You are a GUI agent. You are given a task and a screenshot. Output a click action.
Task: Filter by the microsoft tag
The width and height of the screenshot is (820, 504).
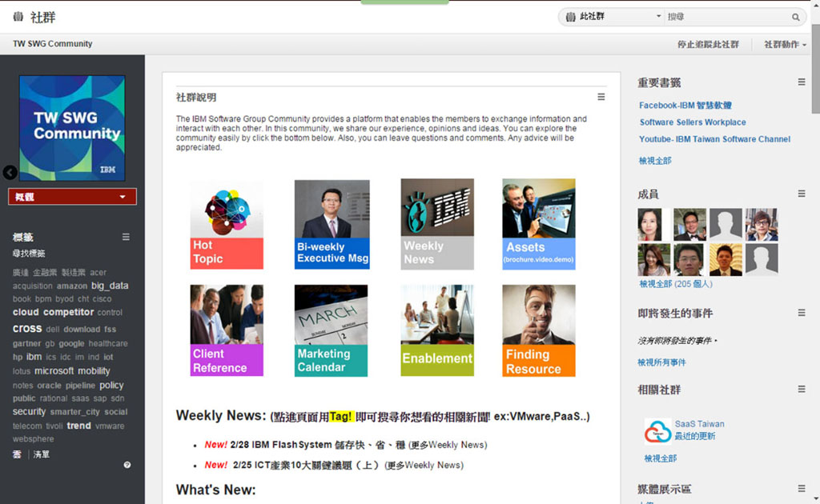pos(54,371)
